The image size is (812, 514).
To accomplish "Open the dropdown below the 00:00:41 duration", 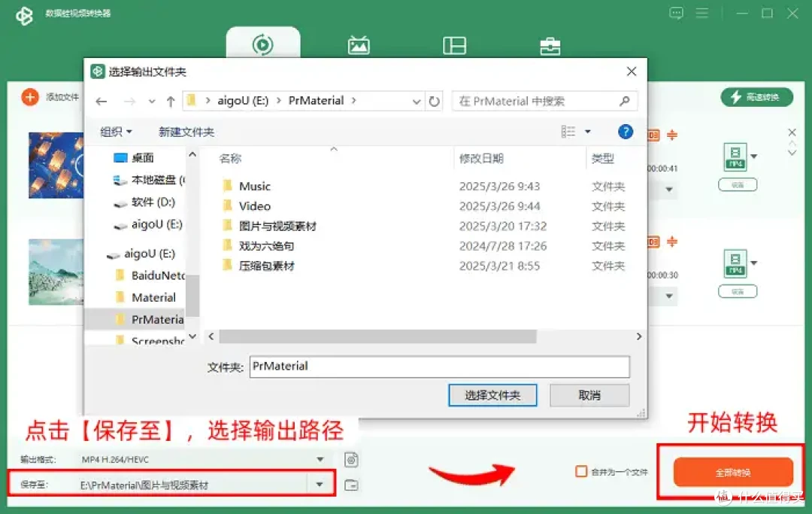I will point(669,190).
